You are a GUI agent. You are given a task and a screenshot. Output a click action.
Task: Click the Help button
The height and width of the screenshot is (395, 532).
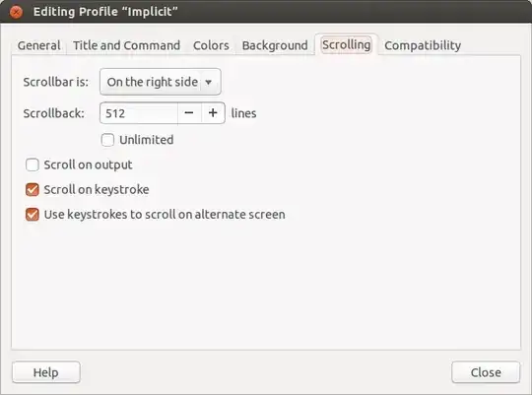[46, 372]
